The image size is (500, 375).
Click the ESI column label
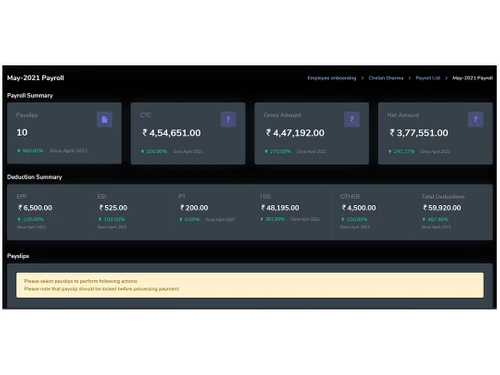(102, 197)
